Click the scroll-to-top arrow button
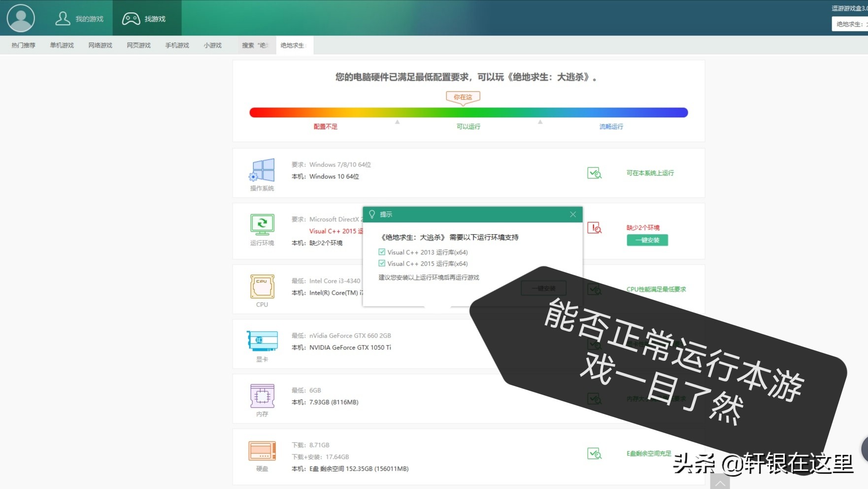 coord(720,482)
